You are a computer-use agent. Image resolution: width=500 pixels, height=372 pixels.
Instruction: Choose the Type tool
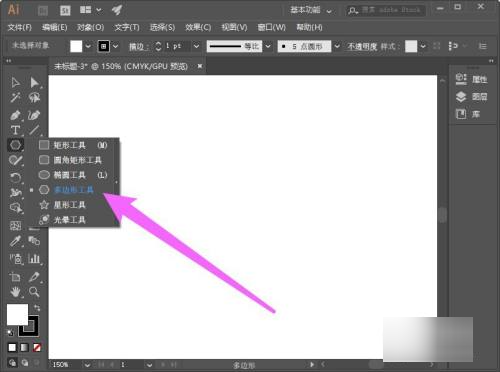pyautogui.click(x=15, y=130)
